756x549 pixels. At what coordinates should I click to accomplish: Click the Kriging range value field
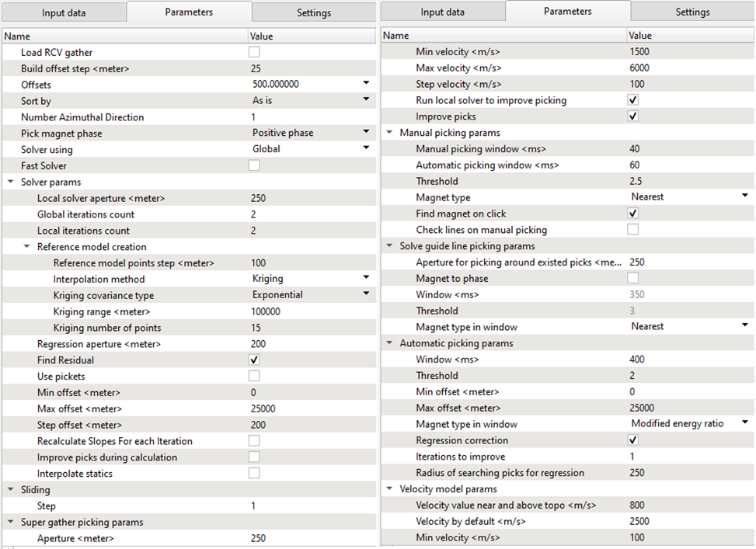click(x=311, y=311)
